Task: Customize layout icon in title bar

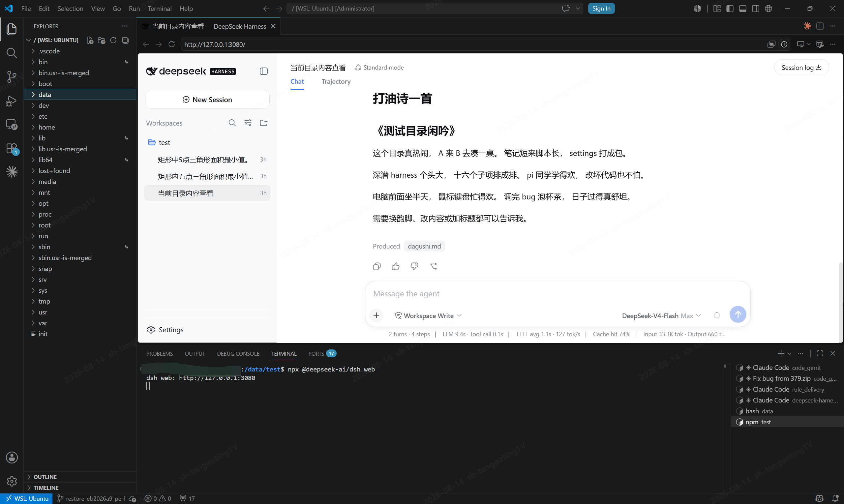Action: tap(717, 9)
